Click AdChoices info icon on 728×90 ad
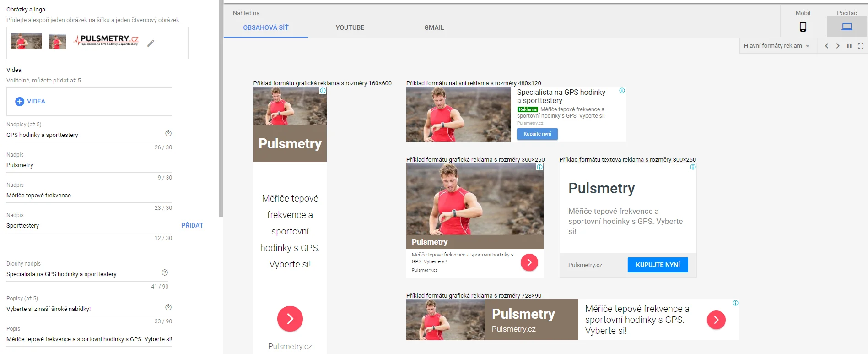This screenshot has height=354, width=868. 735,303
